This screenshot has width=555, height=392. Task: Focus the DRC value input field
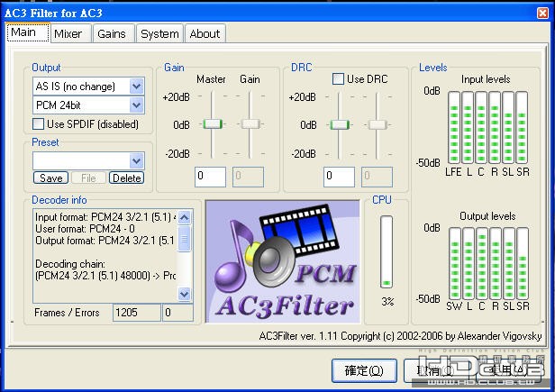(x=339, y=177)
